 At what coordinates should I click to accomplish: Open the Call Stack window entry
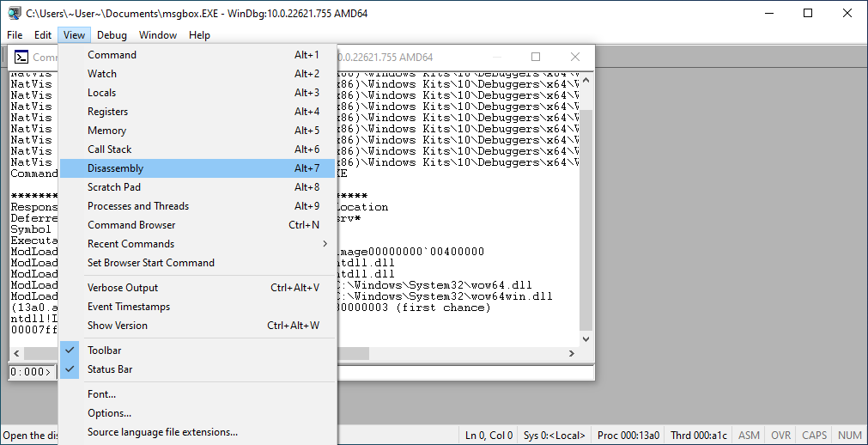point(109,149)
